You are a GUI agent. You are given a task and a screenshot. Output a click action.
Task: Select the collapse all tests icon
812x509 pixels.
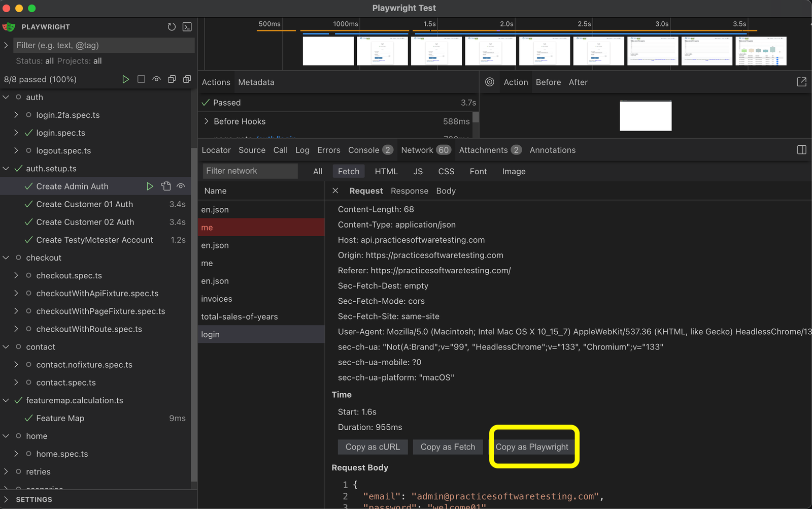172,79
